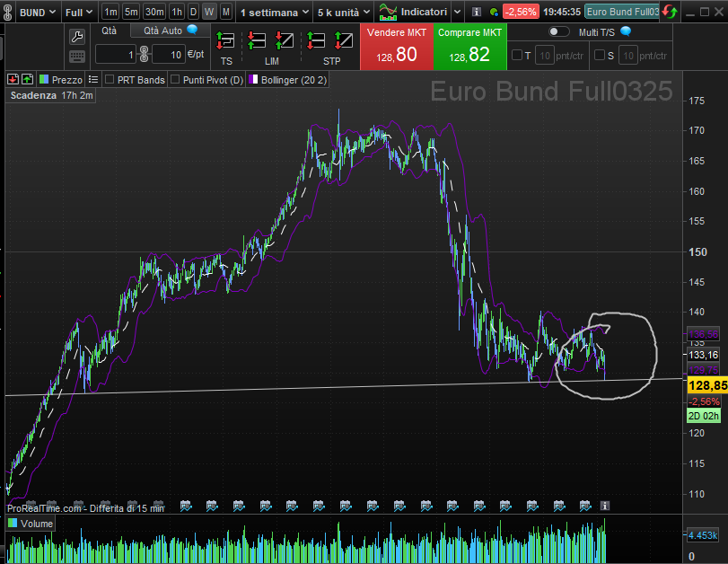Viewport: 728px width, 564px height.
Task: Switch to the Qtà Auto tab
Action: coord(167,31)
